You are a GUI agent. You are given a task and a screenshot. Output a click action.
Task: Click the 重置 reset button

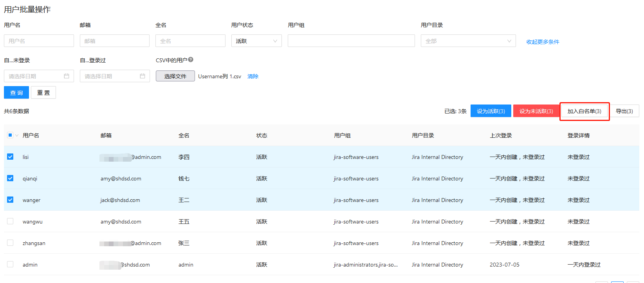43,93
